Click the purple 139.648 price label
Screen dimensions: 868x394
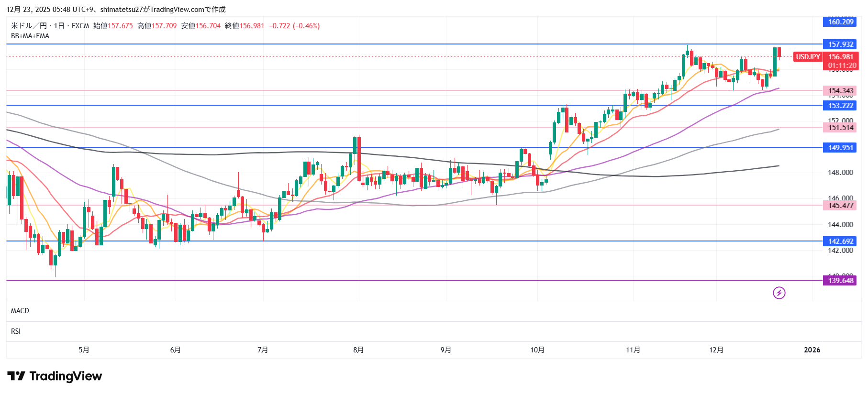pyautogui.click(x=841, y=281)
